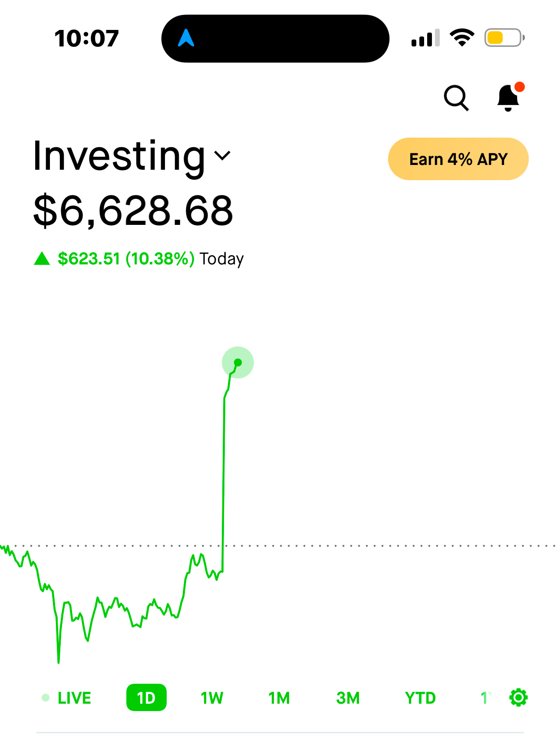Tap the Earn 4% APY button

(458, 159)
